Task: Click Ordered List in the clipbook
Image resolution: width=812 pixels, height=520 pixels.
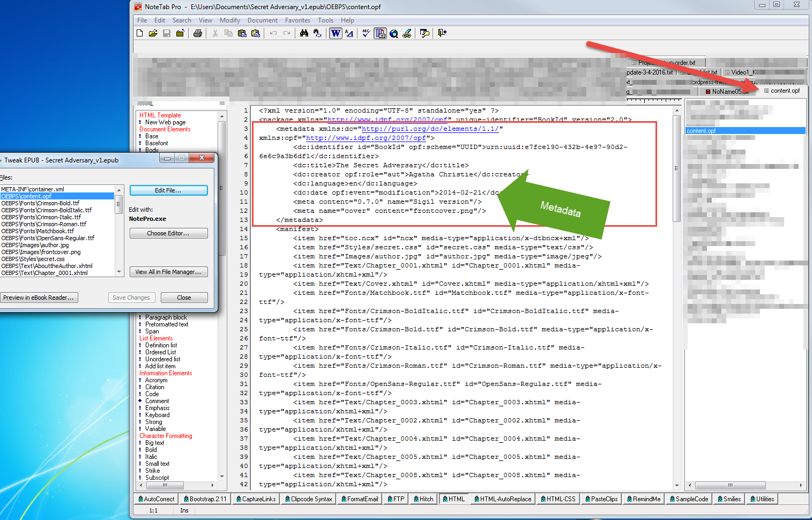Action: (x=160, y=352)
